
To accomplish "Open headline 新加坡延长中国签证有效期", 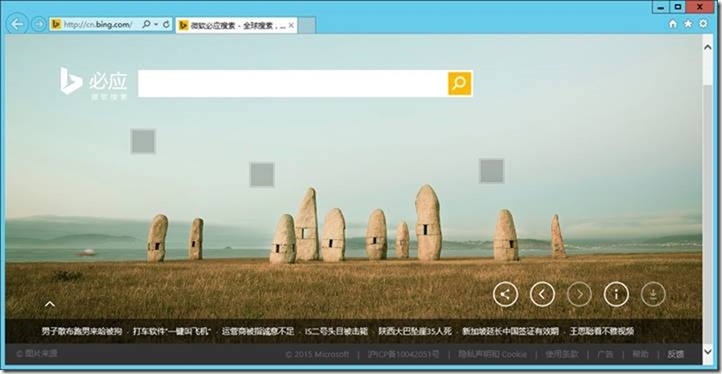I will [511, 331].
